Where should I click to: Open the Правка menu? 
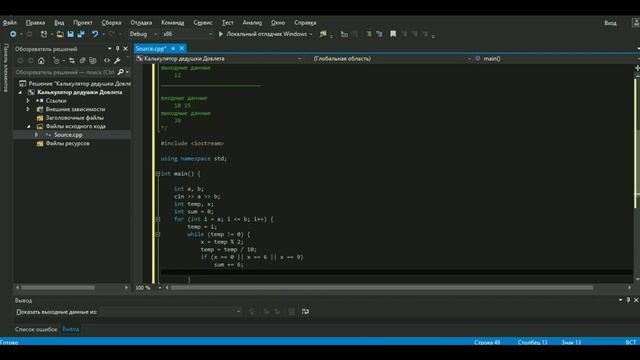(x=35, y=23)
